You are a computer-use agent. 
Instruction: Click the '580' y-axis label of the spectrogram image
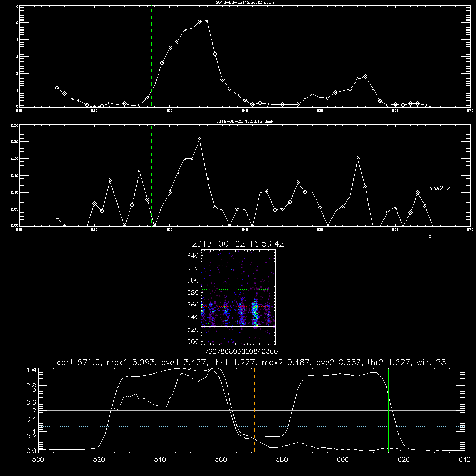click(x=193, y=293)
